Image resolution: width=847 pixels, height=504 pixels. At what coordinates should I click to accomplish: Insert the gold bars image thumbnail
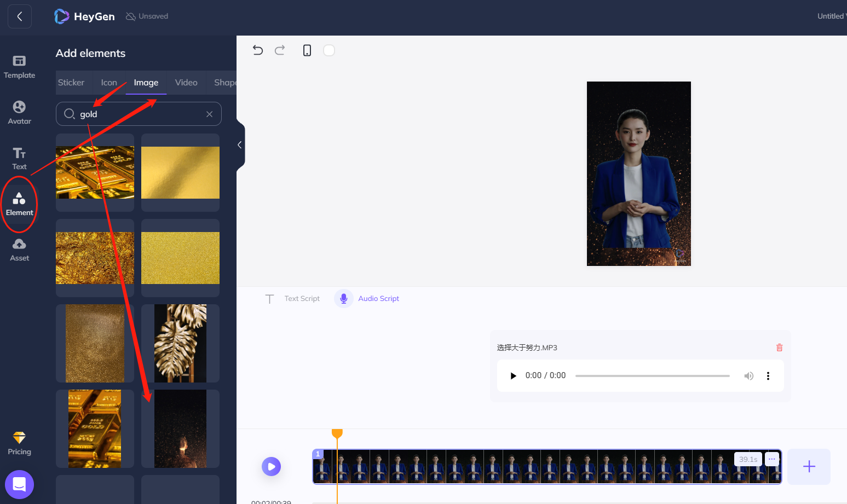click(95, 172)
